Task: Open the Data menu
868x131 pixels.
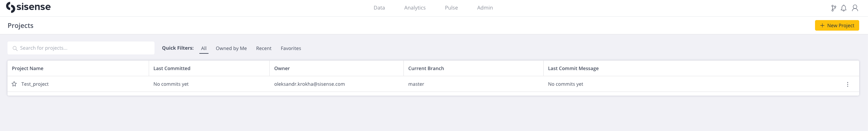Action: [379, 7]
